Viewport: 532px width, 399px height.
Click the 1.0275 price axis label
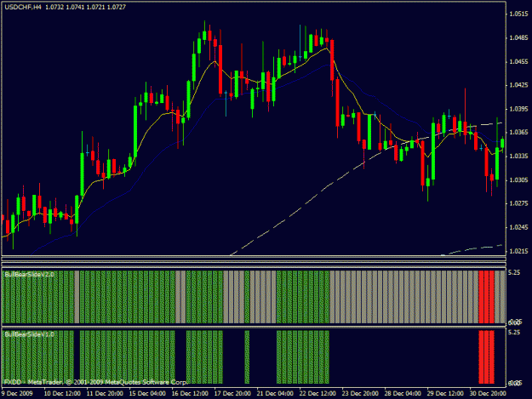click(x=518, y=203)
